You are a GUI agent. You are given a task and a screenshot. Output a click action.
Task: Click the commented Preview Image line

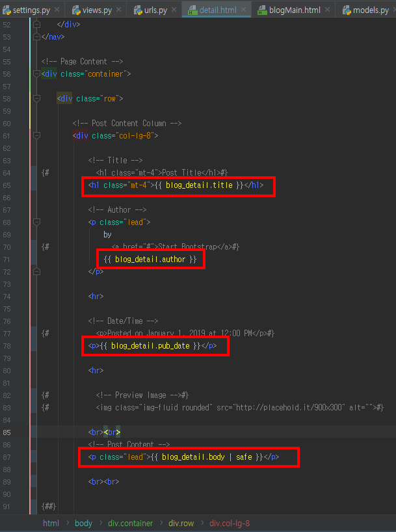pos(142,395)
